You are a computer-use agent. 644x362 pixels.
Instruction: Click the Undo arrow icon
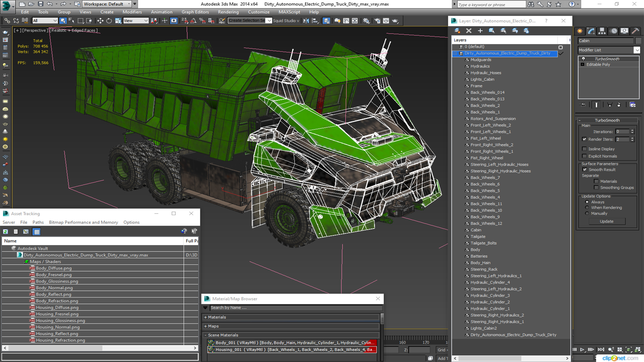50,4
